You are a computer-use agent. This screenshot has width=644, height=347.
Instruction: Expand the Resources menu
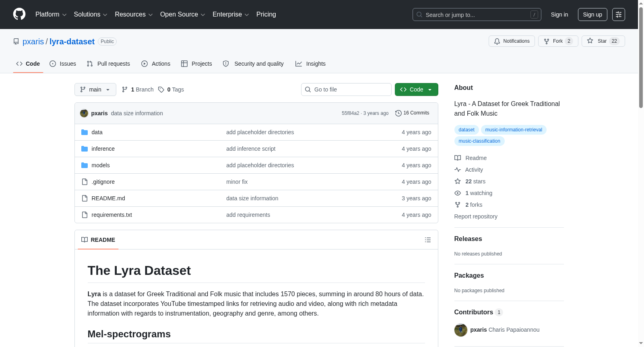[x=134, y=15]
